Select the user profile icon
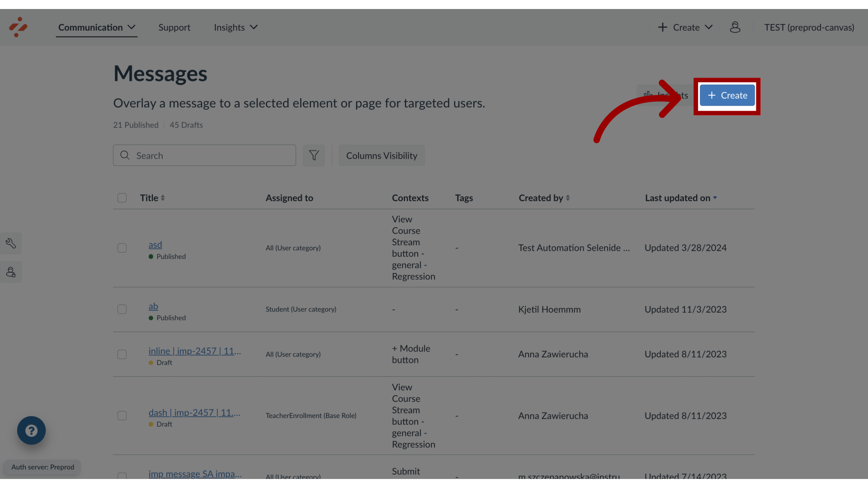Screen dimensions: 868x488 (735, 27)
